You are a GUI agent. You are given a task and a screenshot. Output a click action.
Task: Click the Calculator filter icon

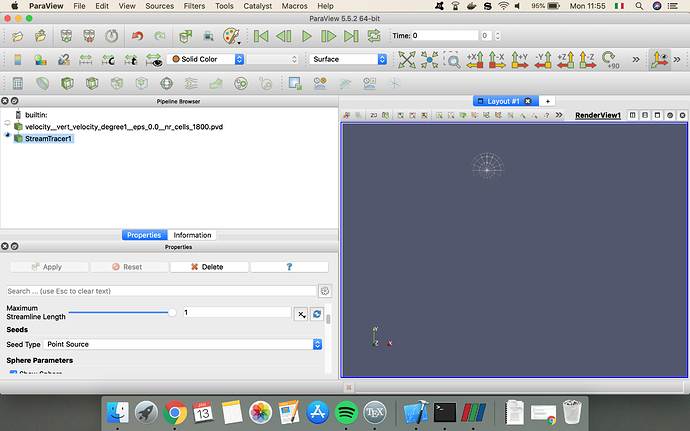click(18, 83)
